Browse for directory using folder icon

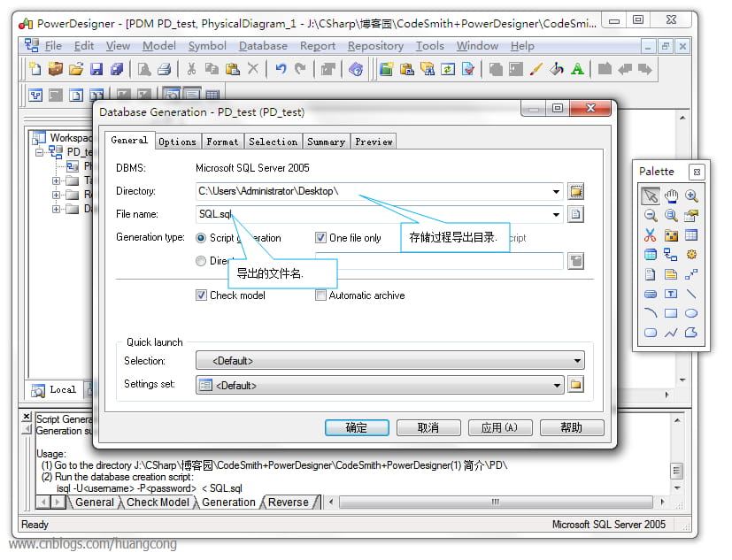(x=575, y=191)
